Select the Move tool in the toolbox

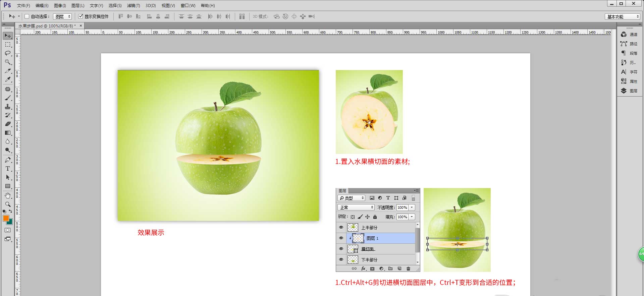tap(8, 36)
